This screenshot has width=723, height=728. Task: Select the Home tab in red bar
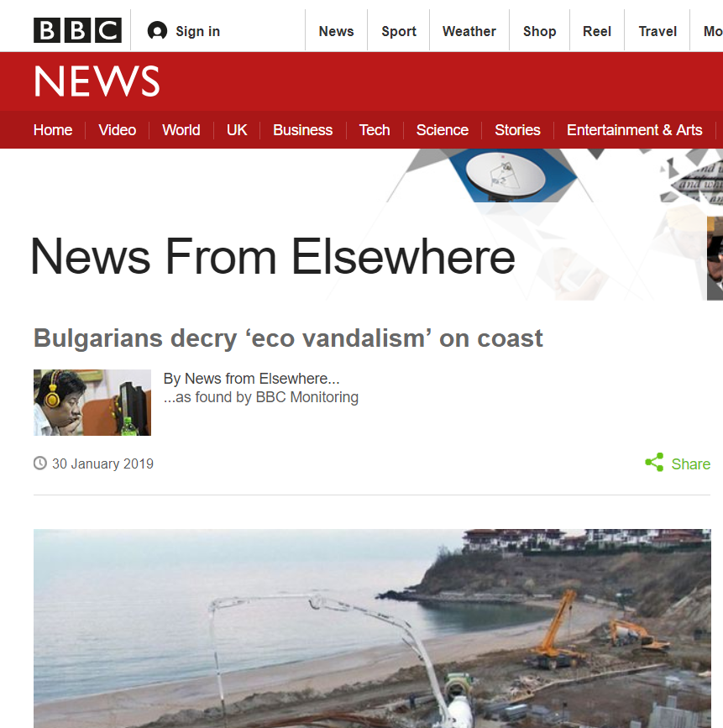53,130
